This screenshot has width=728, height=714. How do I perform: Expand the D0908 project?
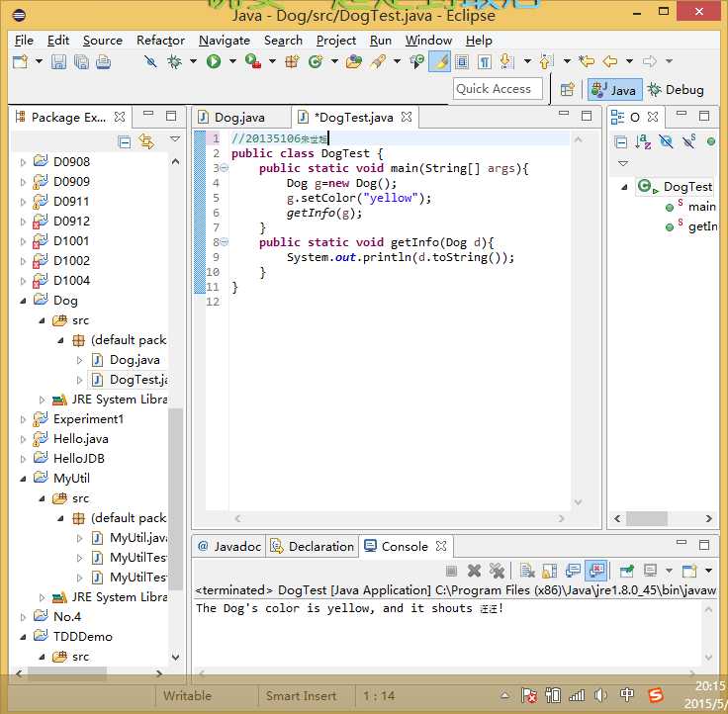coord(23,162)
